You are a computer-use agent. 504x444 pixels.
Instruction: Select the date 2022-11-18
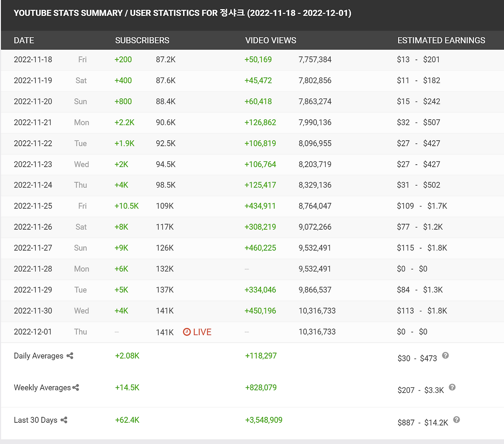33,59
